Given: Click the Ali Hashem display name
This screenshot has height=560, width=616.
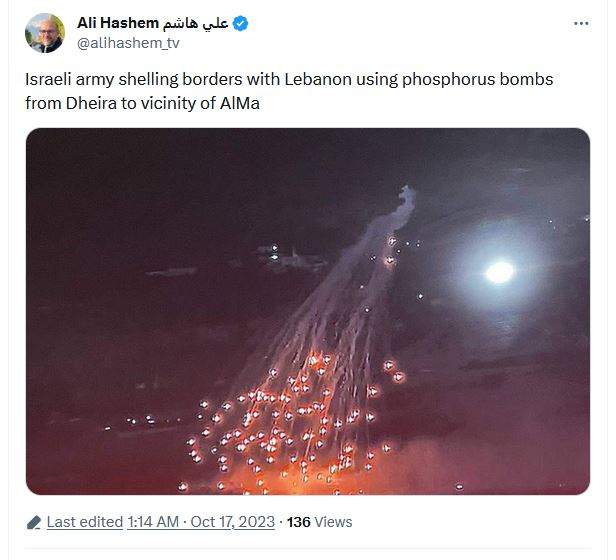Looking at the screenshot, I should click(x=117, y=23).
